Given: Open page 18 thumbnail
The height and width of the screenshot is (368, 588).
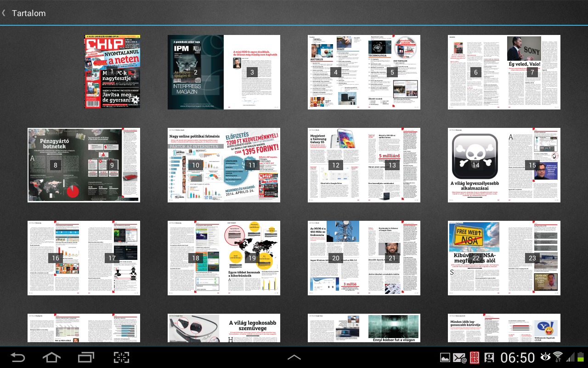Looking at the screenshot, I should pyautogui.click(x=196, y=258).
